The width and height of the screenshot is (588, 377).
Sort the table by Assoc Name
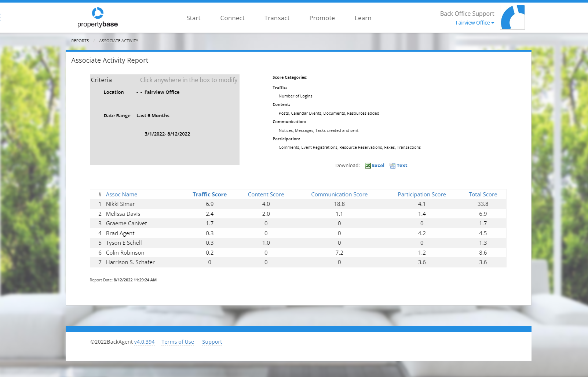point(121,194)
